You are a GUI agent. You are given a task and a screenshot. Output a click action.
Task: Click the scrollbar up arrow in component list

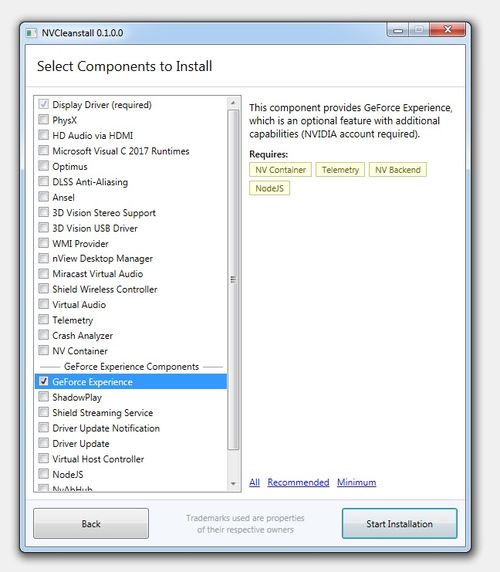point(233,103)
